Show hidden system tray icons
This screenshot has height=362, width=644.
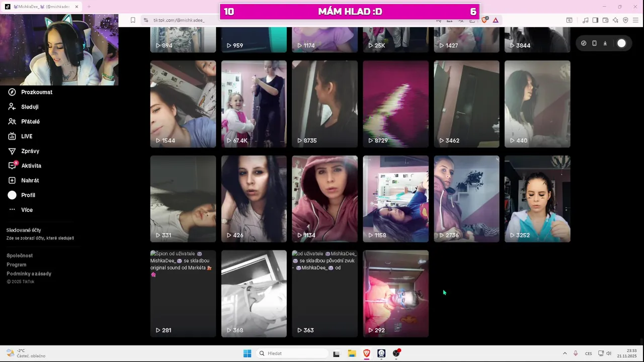click(x=565, y=353)
